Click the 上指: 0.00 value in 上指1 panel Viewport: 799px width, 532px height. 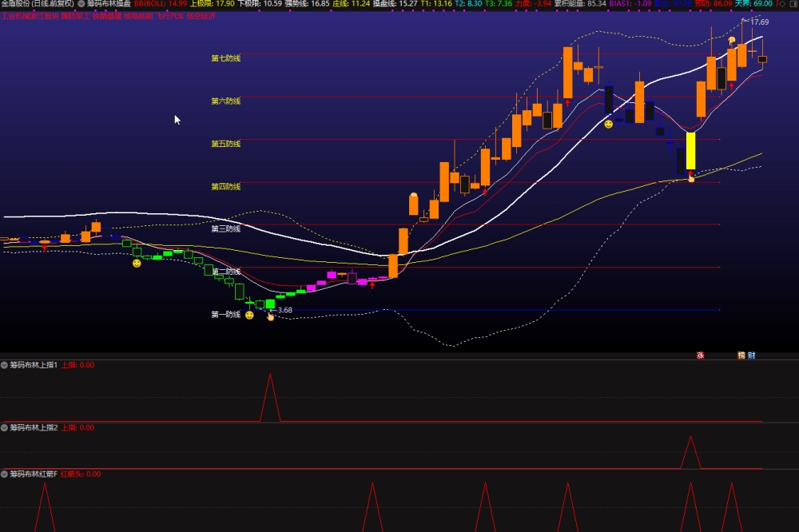(x=78, y=365)
